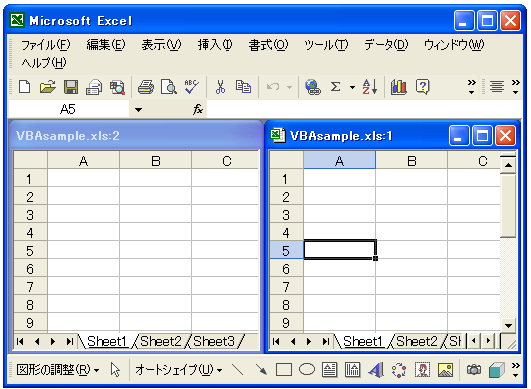The height and width of the screenshot is (389, 531).
Task: Open a file with the Open folder icon
Action: click(48, 87)
